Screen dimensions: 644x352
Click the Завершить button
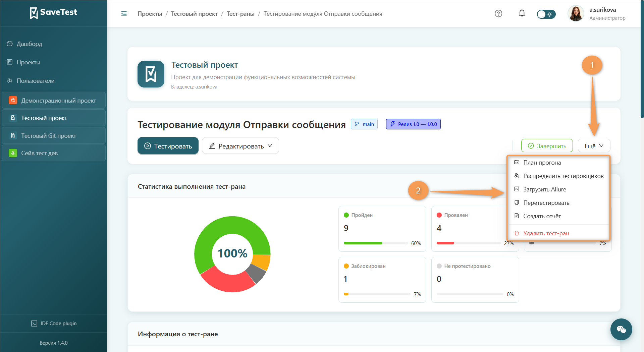[547, 146]
